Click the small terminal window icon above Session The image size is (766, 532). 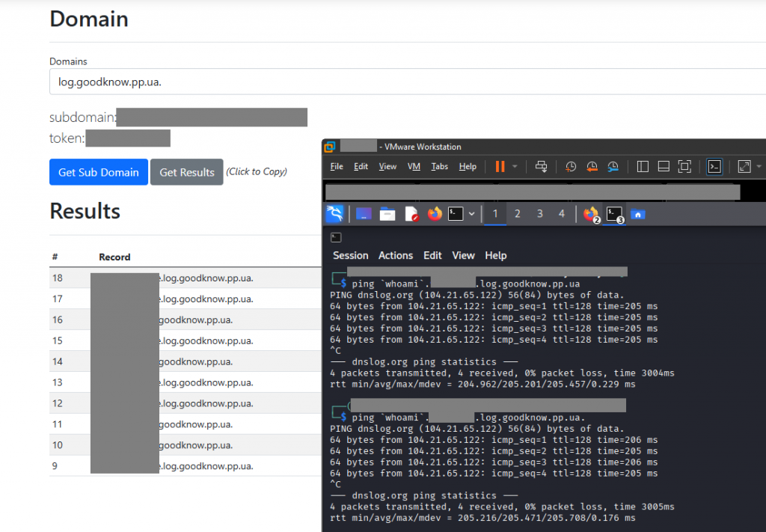click(336, 237)
